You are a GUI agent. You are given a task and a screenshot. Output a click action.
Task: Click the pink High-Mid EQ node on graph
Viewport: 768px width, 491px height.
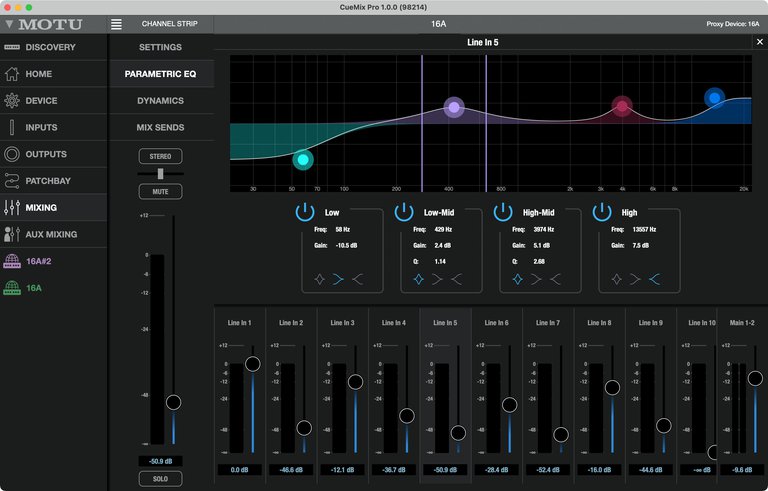(622, 106)
